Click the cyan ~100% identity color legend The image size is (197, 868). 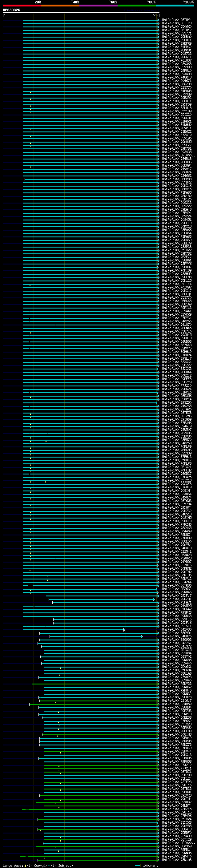click(x=175, y=6)
